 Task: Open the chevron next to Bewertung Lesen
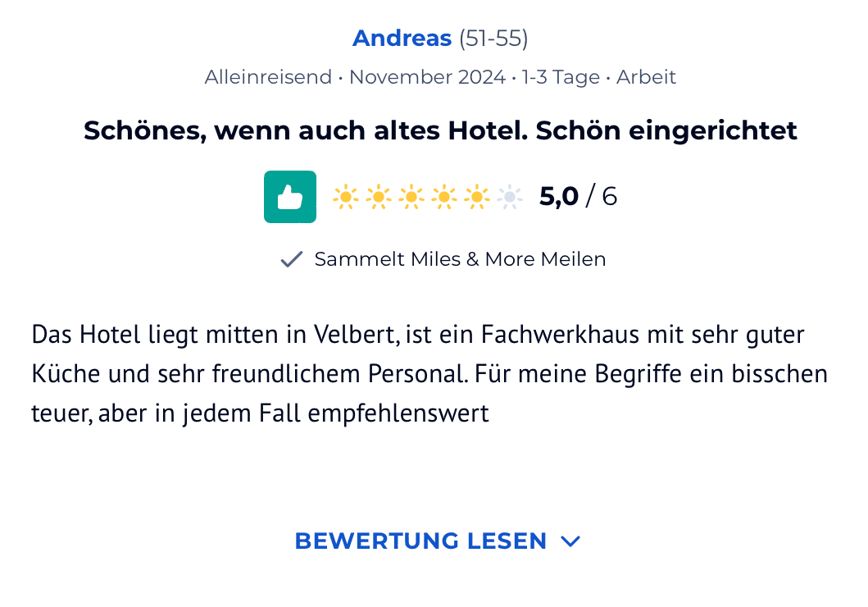coord(570,541)
